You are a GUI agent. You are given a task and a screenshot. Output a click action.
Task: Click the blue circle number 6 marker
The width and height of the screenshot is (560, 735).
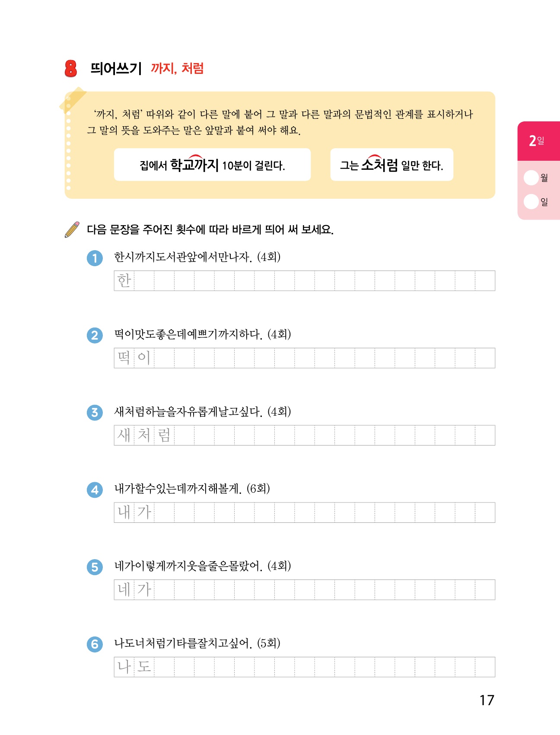[x=95, y=644]
